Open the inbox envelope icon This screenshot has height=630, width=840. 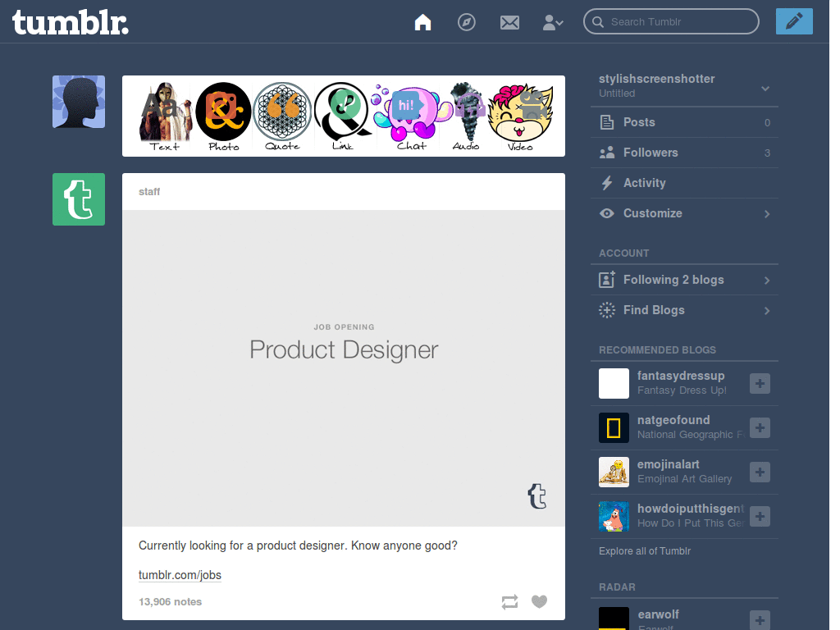click(x=509, y=22)
